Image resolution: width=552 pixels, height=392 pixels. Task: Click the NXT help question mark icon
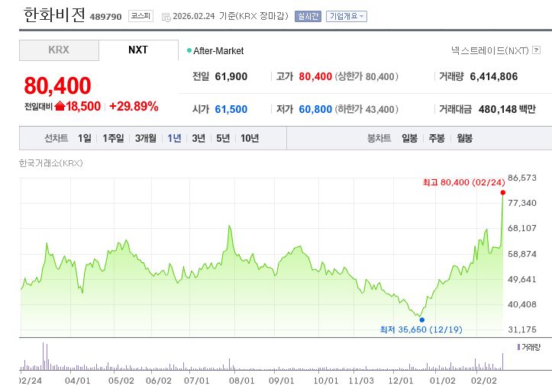(536, 50)
